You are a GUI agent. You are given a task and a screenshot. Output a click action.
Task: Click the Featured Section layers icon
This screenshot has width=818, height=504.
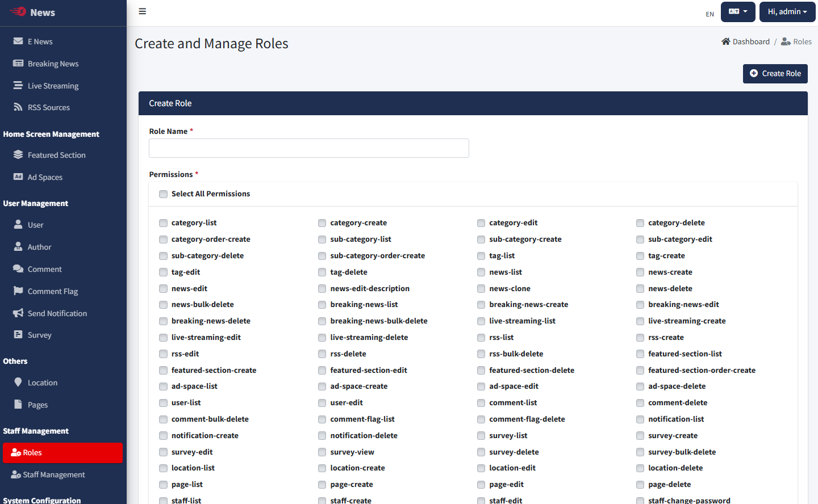18,154
